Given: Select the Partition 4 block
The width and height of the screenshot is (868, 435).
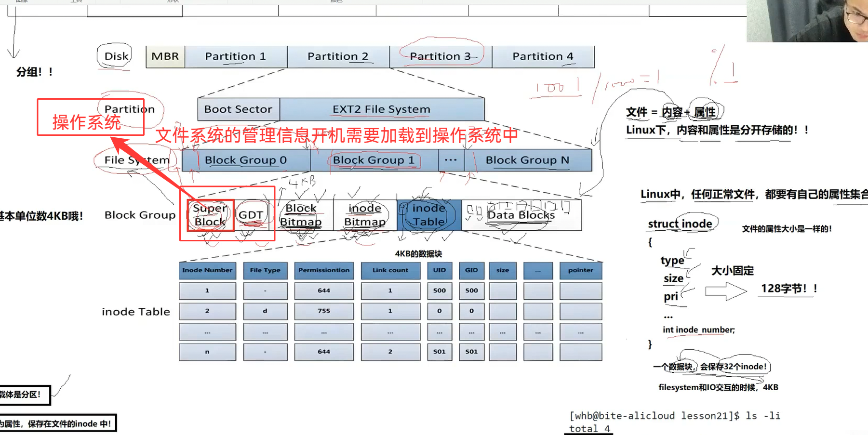Looking at the screenshot, I should click(543, 57).
